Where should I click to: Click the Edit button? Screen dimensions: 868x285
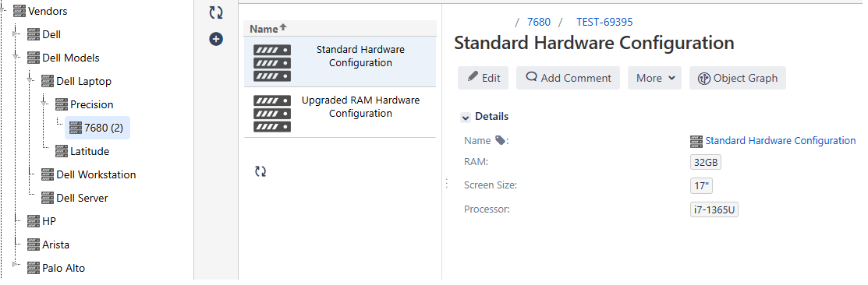point(483,78)
